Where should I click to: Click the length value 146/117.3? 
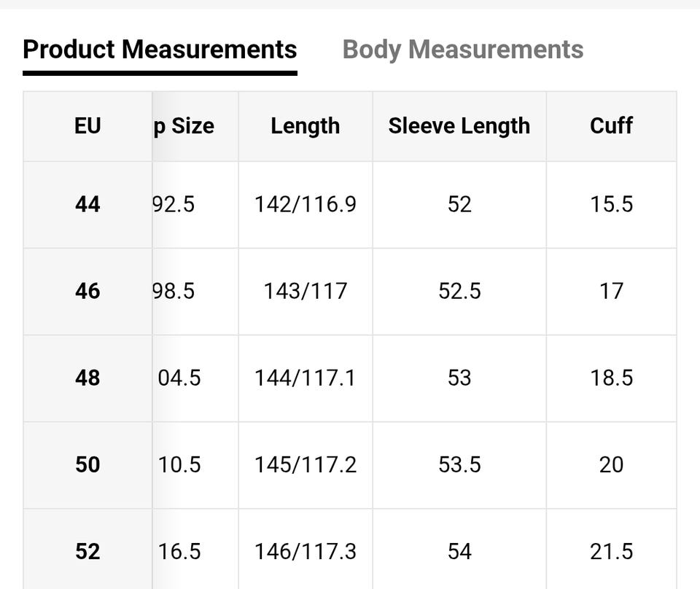click(x=305, y=552)
